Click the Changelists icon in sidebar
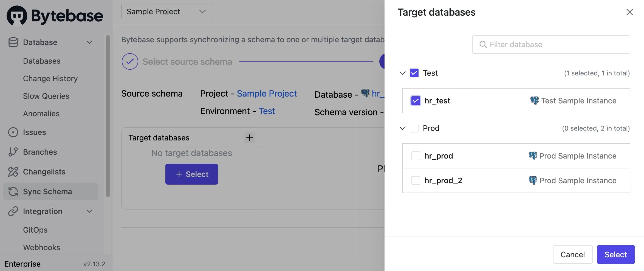Screen dimensions: 644x271 [13, 172]
